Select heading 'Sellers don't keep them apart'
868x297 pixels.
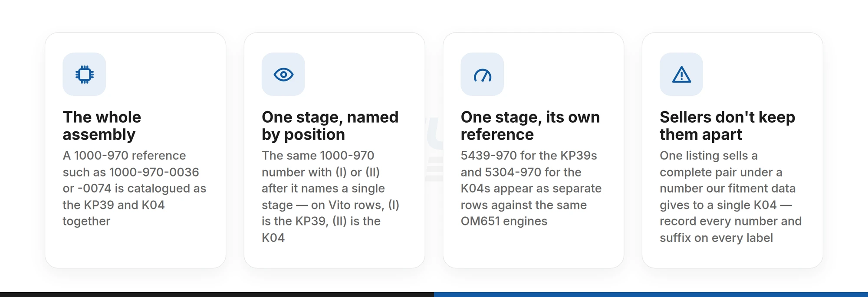click(727, 126)
